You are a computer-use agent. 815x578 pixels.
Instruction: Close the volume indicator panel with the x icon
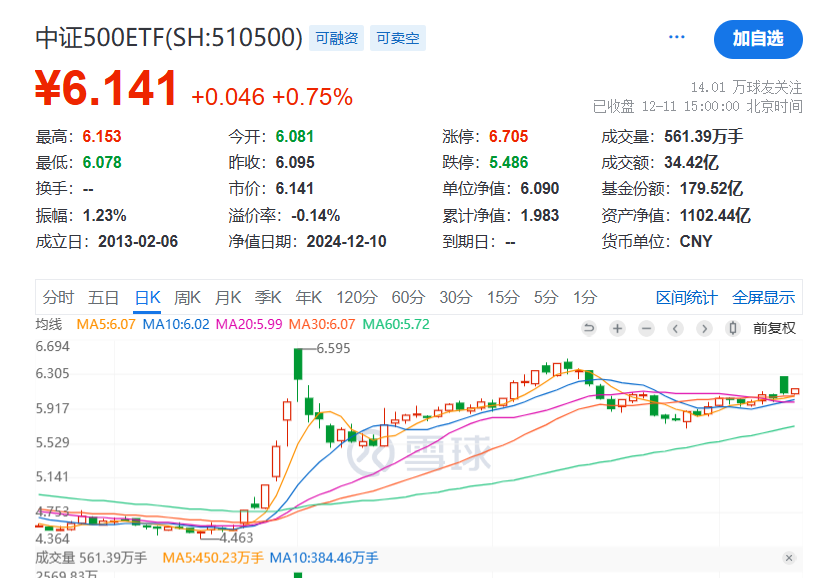(789, 558)
